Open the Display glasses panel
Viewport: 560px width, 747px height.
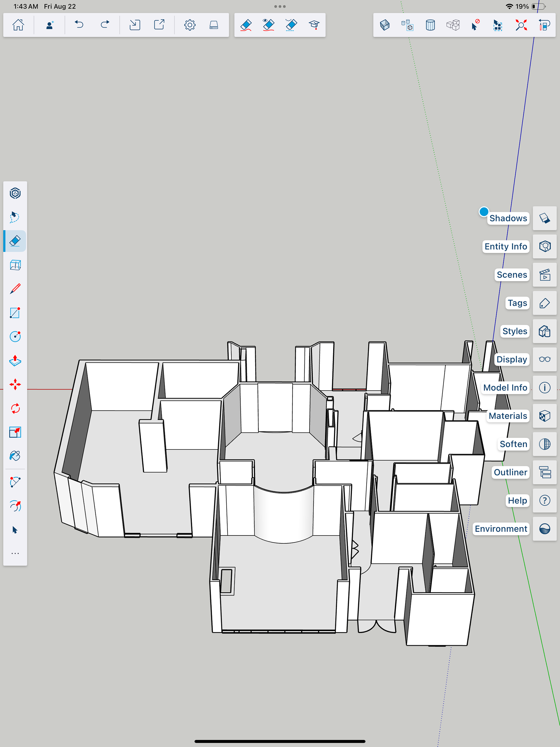tap(545, 359)
